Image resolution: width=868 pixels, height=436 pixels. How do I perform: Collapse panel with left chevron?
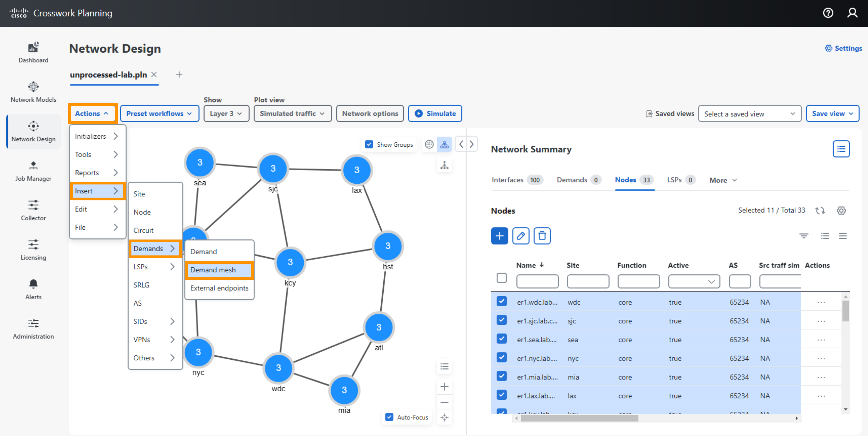[x=461, y=144]
